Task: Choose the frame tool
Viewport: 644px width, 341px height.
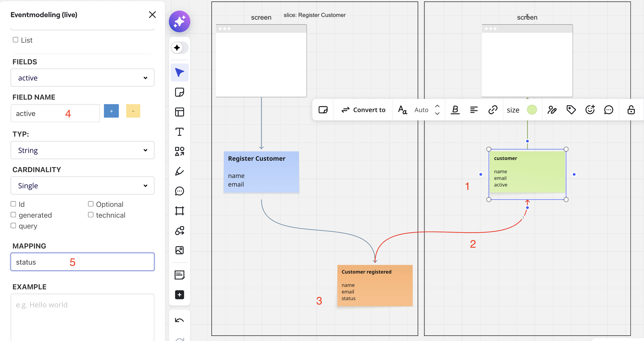Action: point(179,211)
